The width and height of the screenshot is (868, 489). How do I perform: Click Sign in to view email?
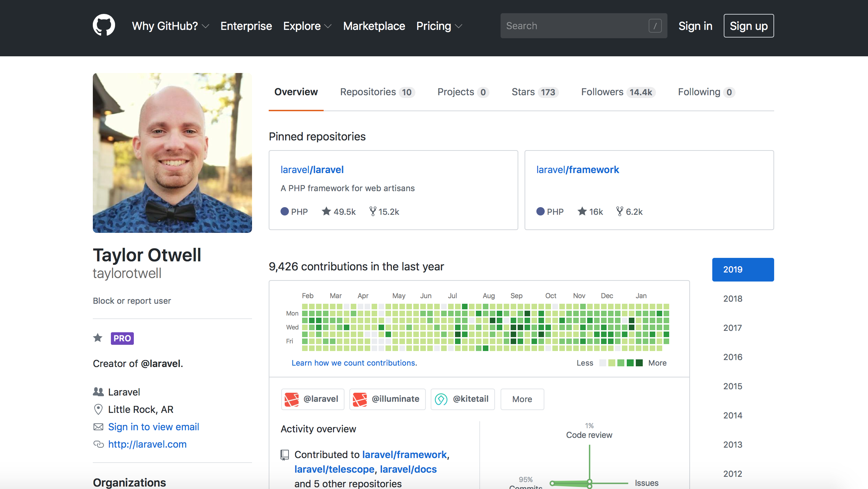coord(154,427)
